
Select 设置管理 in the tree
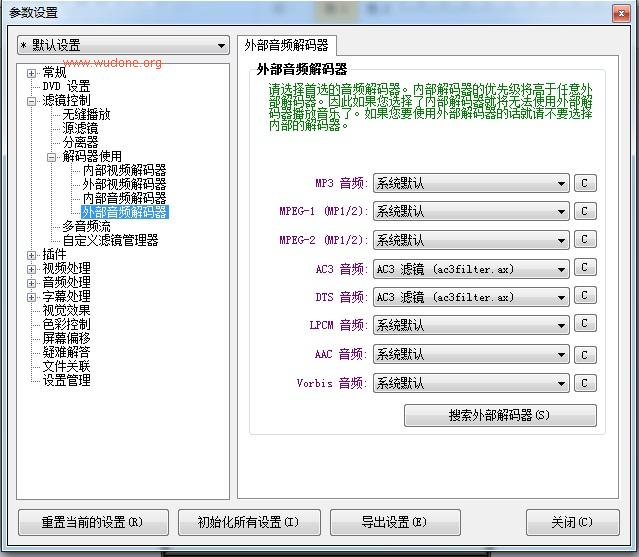coord(66,380)
